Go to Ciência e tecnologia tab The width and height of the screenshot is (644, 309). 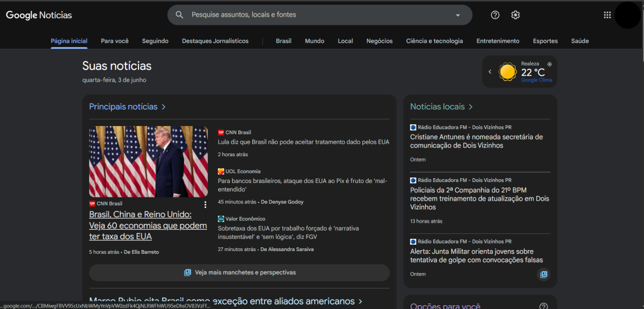click(434, 41)
